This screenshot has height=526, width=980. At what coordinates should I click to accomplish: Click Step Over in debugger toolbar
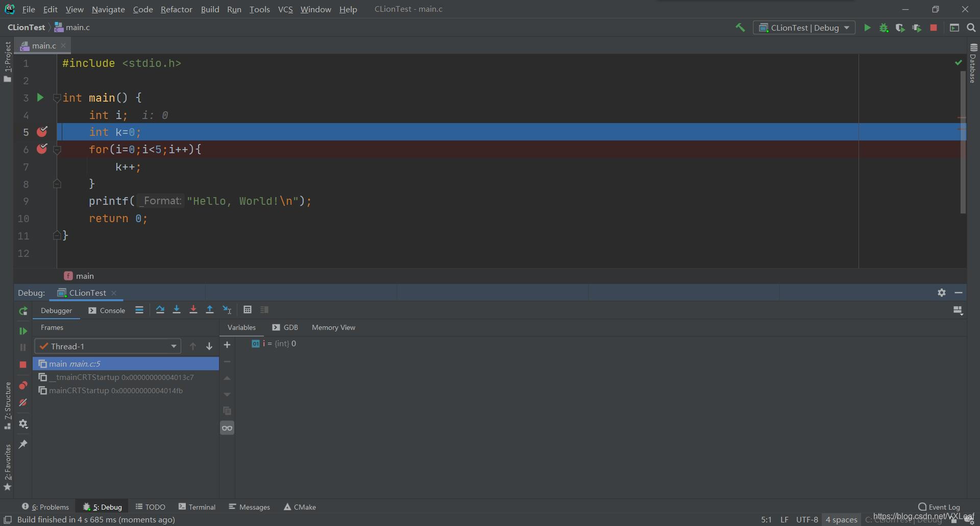tap(160, 309)
